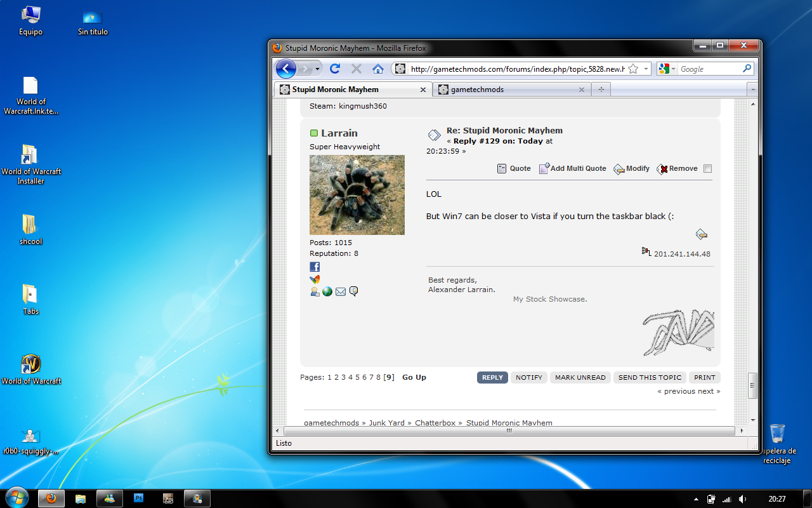This screenshot has width=812, height=508.
Task: Select the shcool folder on desktop
Action: (x=30, y=230)
